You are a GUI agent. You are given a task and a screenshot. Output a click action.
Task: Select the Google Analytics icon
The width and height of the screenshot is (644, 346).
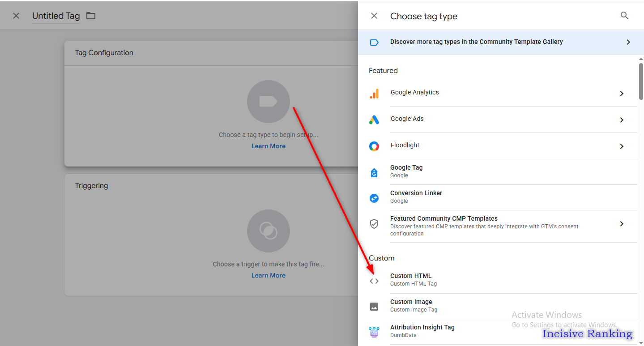click(374, 94)
